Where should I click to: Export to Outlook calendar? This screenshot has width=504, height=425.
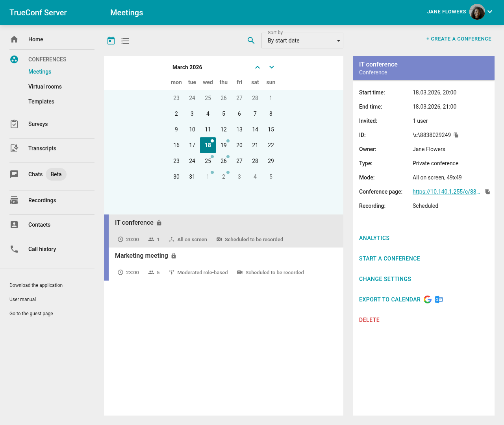[439, 299]
